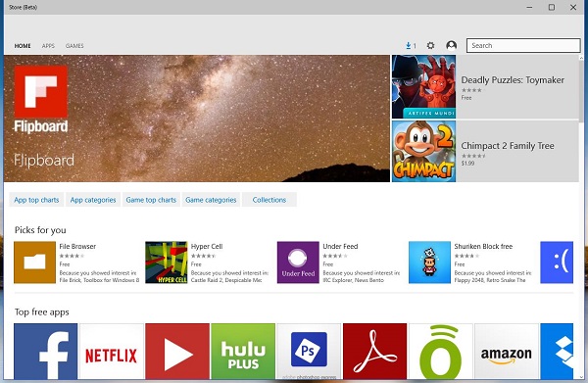Open the Netflix app tile

pos(112,352)
